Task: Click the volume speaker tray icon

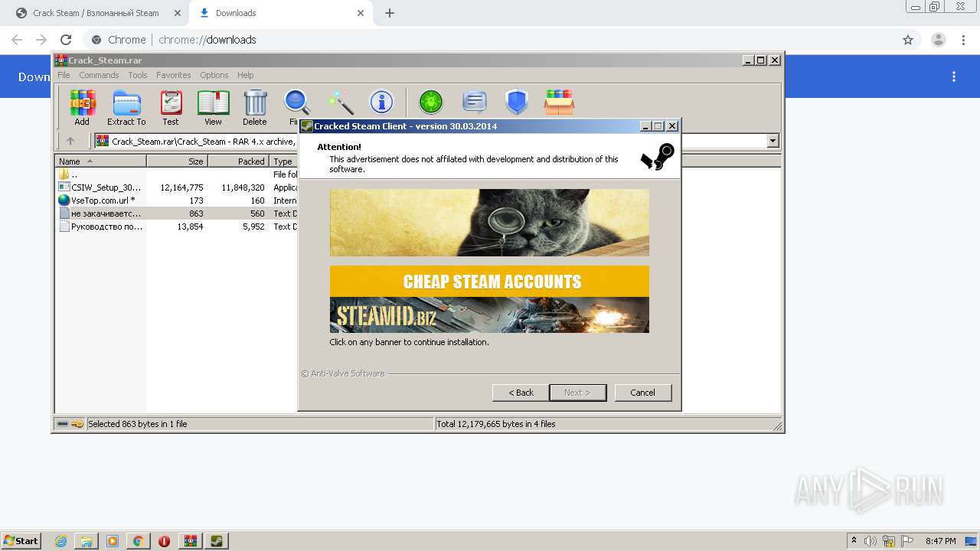Action: 871,541
